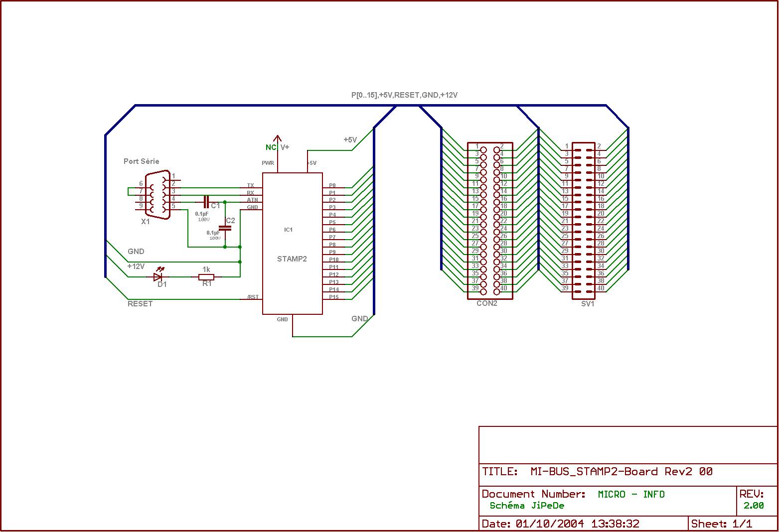Click the bus label P[0..15],+5V,RESET,GND,+12V

[x=404, y=95]
